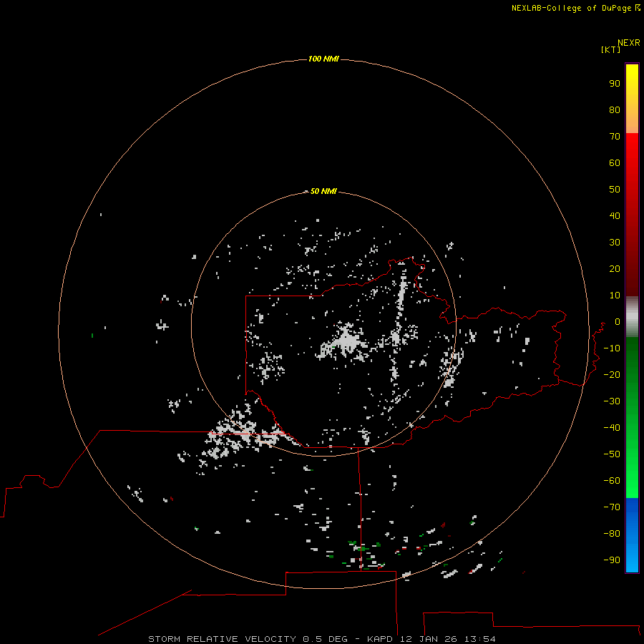Image resolution: width=644 pixels, height=644 pixels.
Task: Click the 0 value on velocity scale
Action: (x=618, y=321)
